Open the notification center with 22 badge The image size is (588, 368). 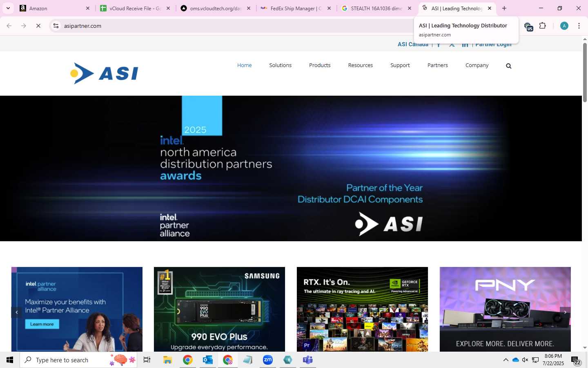tap(576, 360)
